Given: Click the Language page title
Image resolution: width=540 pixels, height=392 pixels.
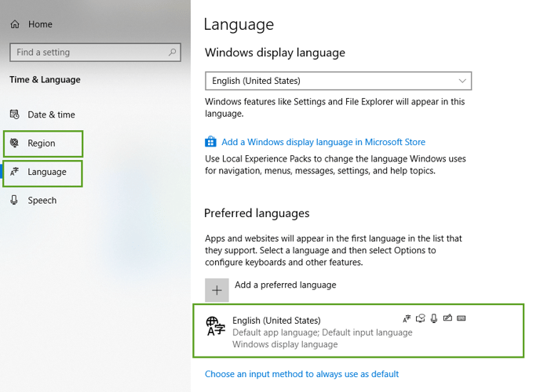Looking at the screenshot, I should point(239,25).
